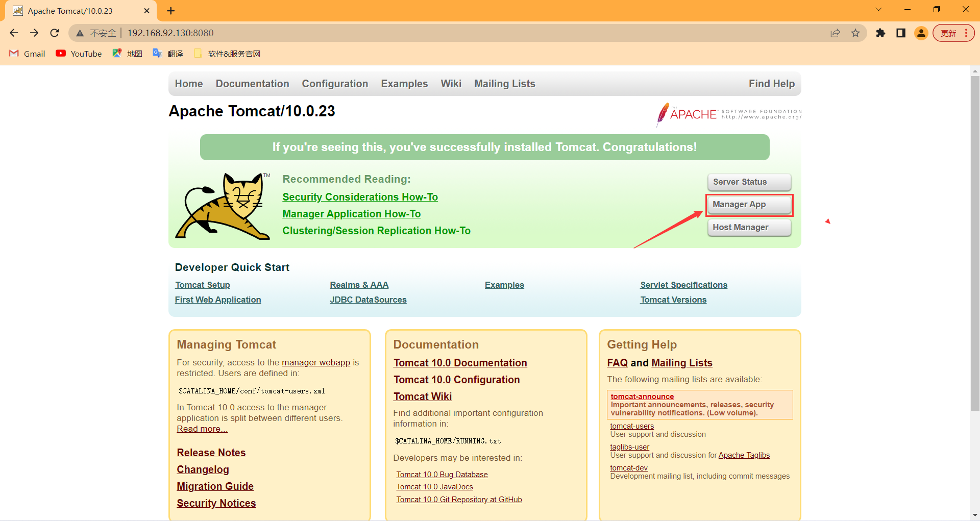Go to Home in navigation bar
The height and width of the screenshot is (521, 980).
point(189,84)
